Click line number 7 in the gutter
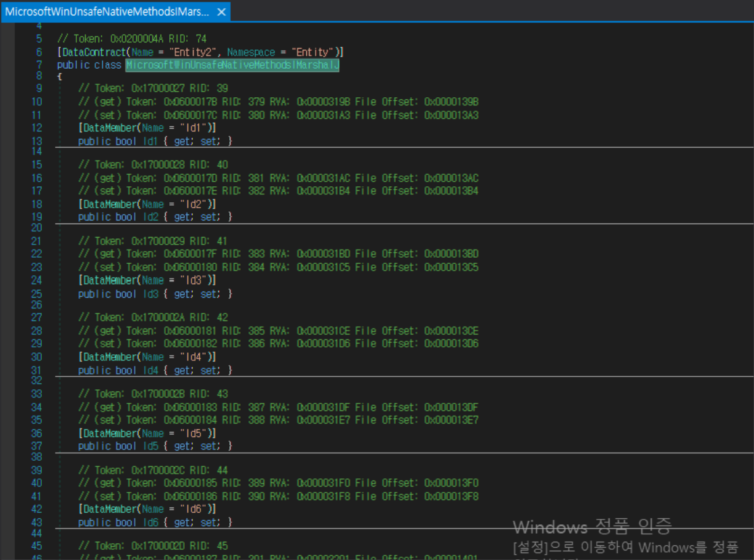Viewport: 754px width, 560px height. pos(39,65)
